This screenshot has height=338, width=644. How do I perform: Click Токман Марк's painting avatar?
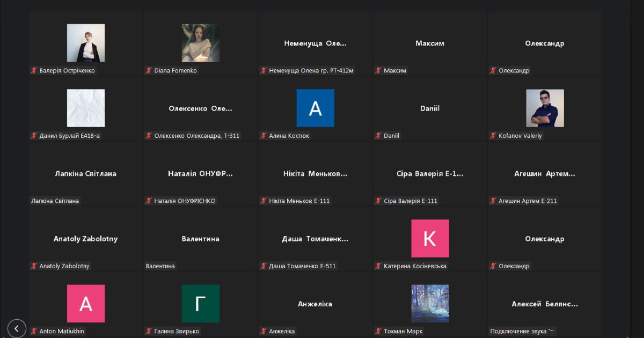430,303
